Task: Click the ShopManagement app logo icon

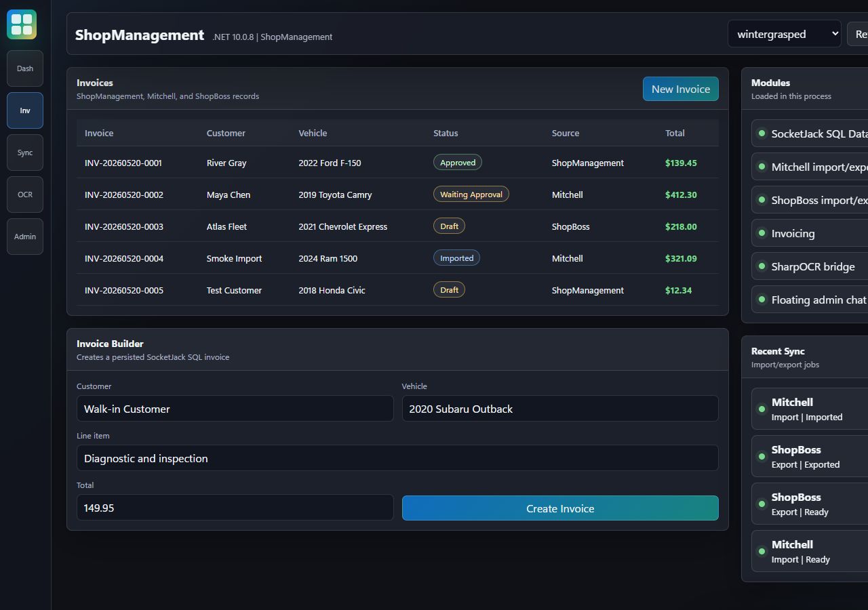Action: pyautogui.click(x=22, y=24)
